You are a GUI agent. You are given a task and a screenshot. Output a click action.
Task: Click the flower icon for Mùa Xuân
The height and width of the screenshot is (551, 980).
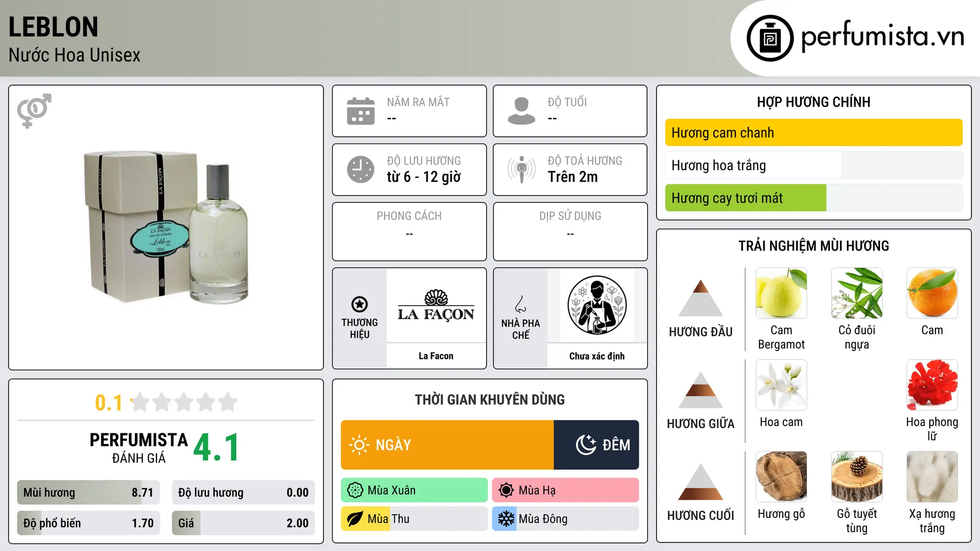click(355, 490)
